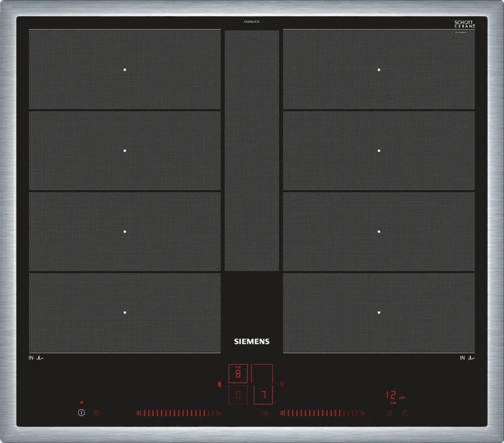Select the right zone showing level 7
Screen dimensions: 504x443
pyautogui.click(x=262, y=395)
